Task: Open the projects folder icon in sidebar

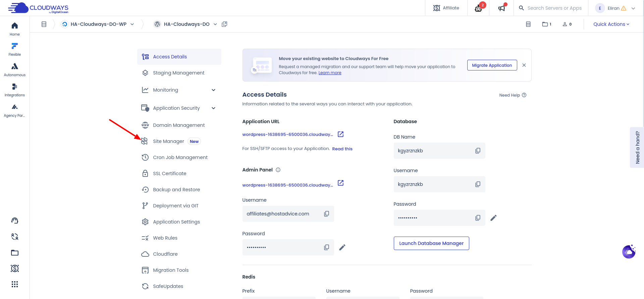Action: (15, 253)
